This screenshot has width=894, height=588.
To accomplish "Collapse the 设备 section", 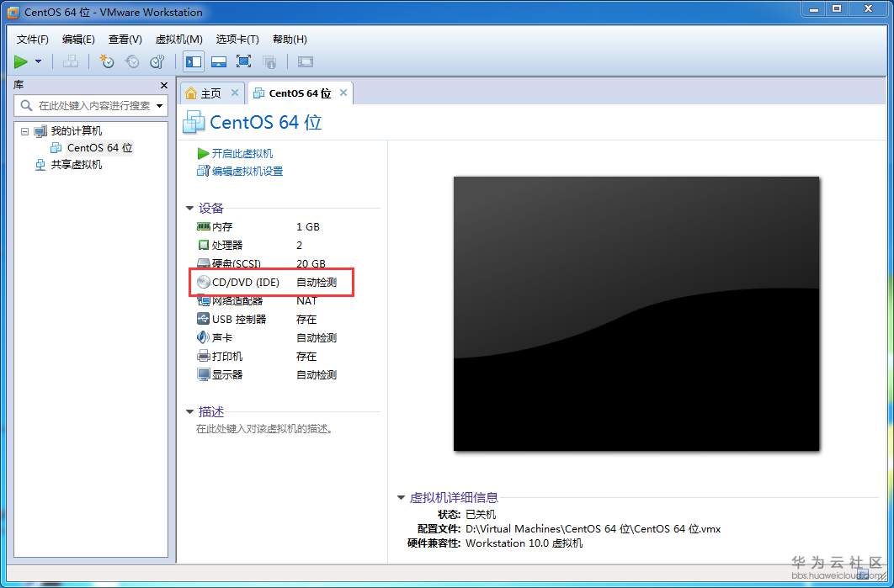I will 190,209.
